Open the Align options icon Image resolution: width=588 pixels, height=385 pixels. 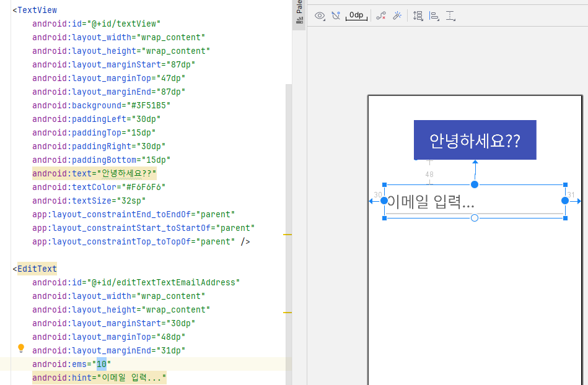pos(434,15)
